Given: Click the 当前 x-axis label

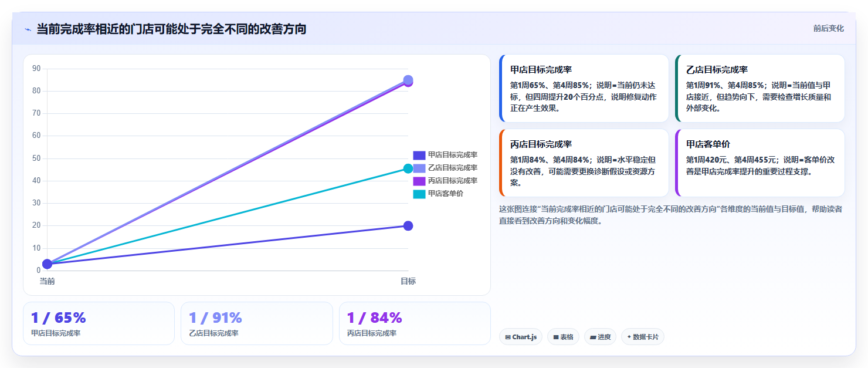Looking at the screenshot, I should click(x=48, y=281).
